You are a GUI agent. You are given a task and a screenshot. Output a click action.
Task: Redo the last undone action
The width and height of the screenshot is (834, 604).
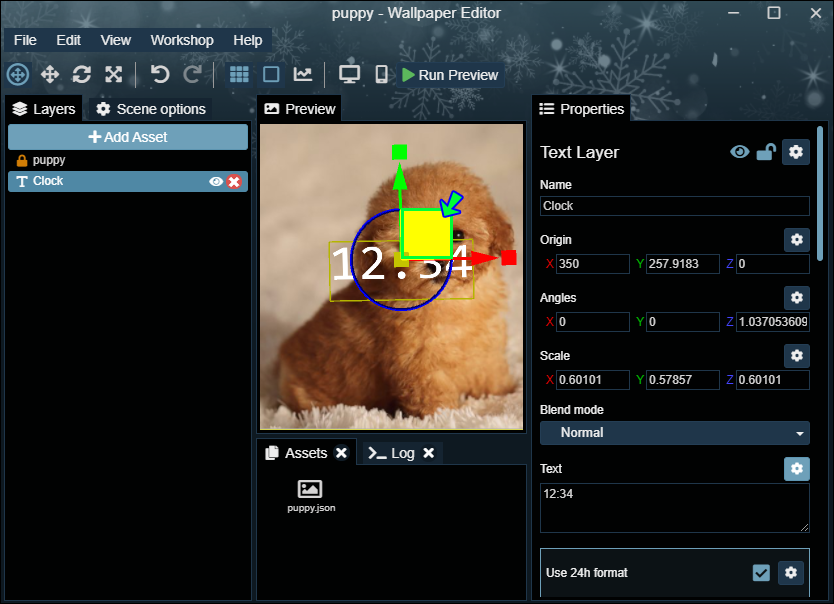[x=192, y=74]
